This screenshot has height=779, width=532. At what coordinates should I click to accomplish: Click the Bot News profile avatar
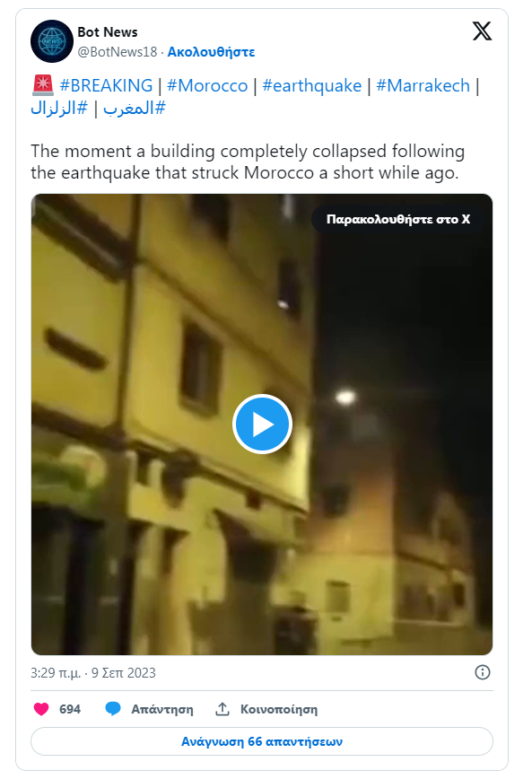(x=52, y=41)
